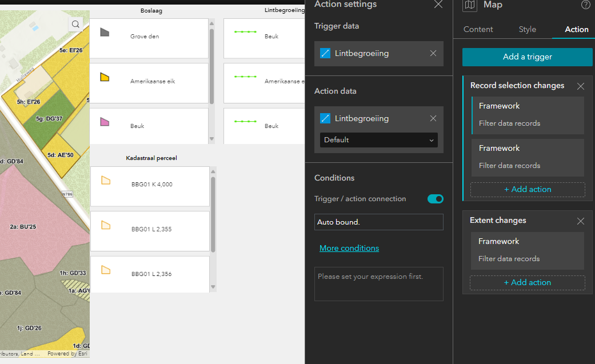Click the Add a trigger button
The image size is (595, 364).
527,57
